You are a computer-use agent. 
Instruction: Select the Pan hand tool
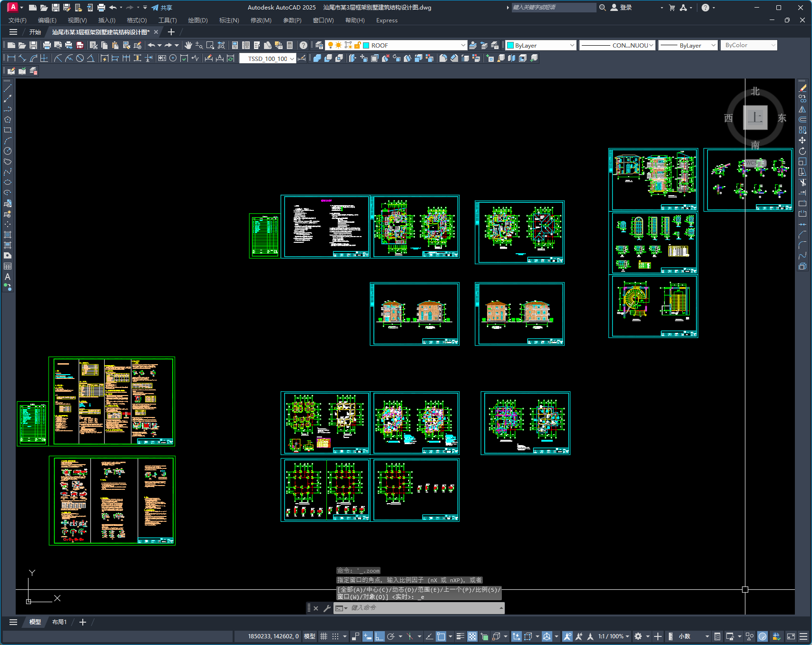[188, 45]
